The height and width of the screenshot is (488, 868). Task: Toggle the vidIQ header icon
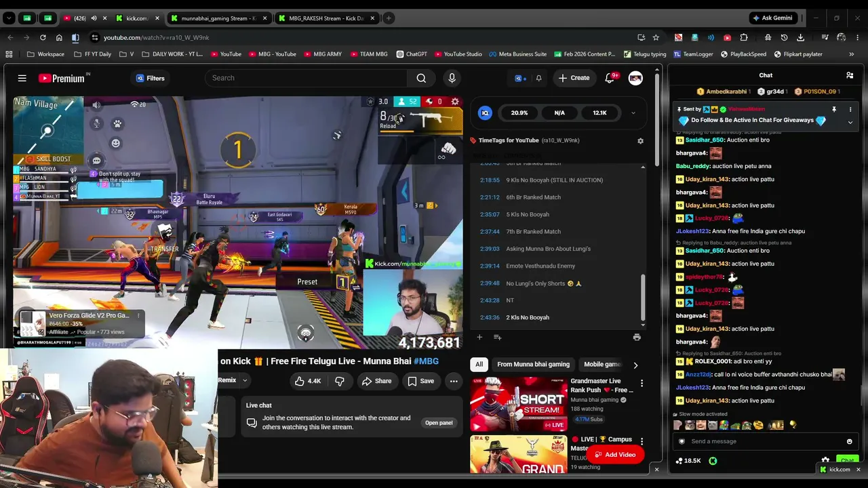519,78
